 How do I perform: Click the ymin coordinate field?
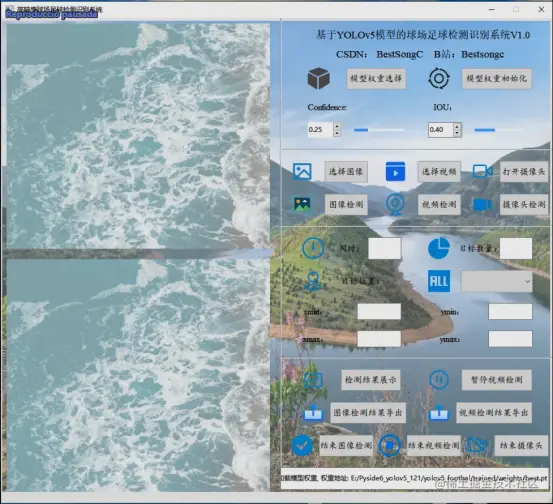[x=510, y=311]
